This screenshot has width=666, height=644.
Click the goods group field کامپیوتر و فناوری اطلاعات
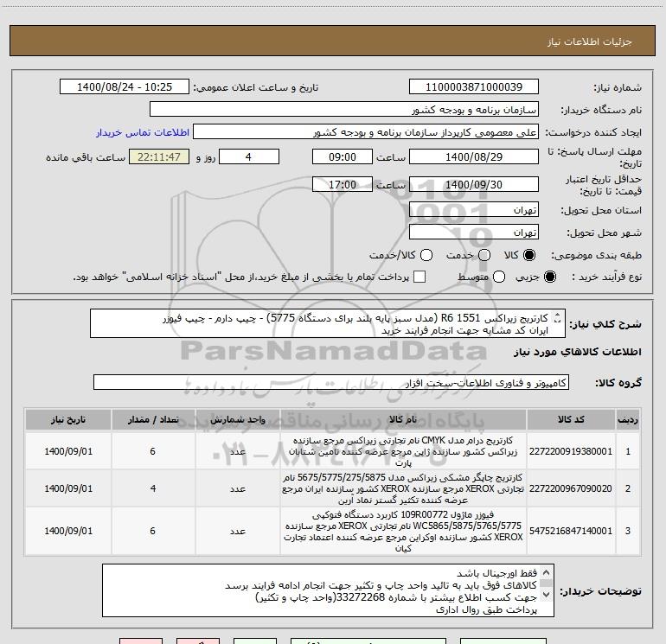[331, 382]
